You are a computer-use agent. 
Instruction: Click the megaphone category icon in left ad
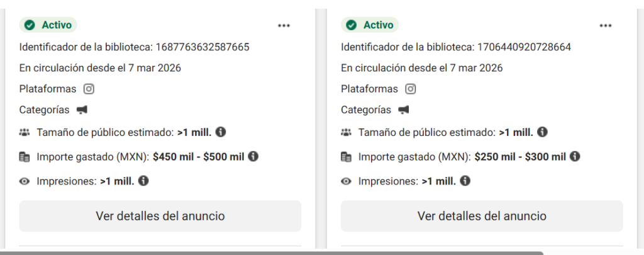pos(82,110)
